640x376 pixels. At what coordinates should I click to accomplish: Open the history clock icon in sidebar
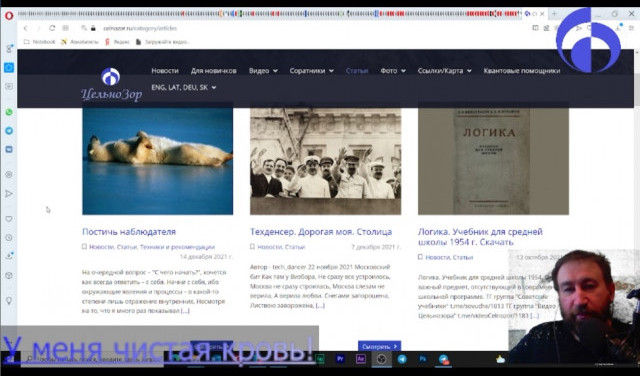pos(9,238)
